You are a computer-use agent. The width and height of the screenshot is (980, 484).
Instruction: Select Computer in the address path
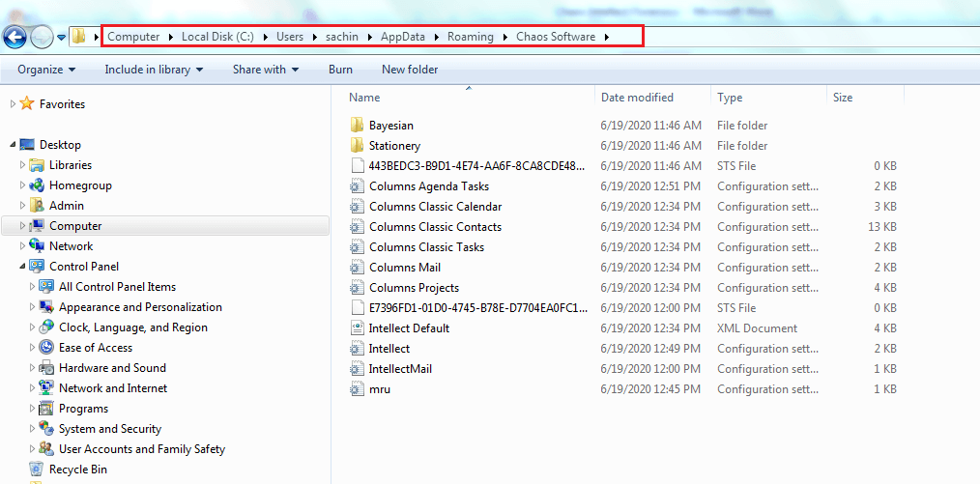coord(133,37)
